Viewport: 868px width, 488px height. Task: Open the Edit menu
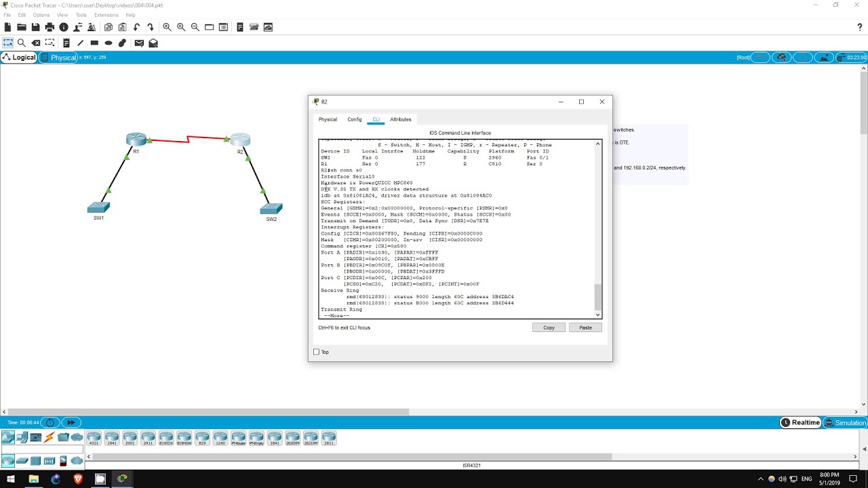tap(22, 15)
